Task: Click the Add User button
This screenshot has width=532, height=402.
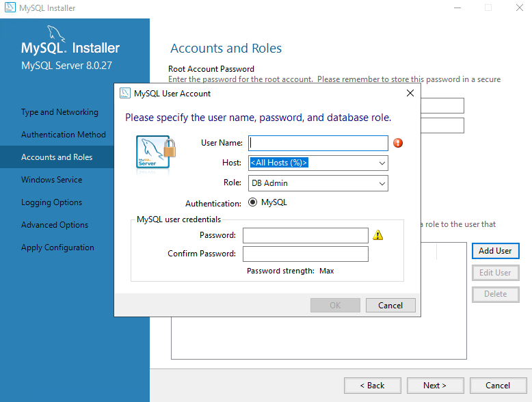Action: (x=495, y=251)
